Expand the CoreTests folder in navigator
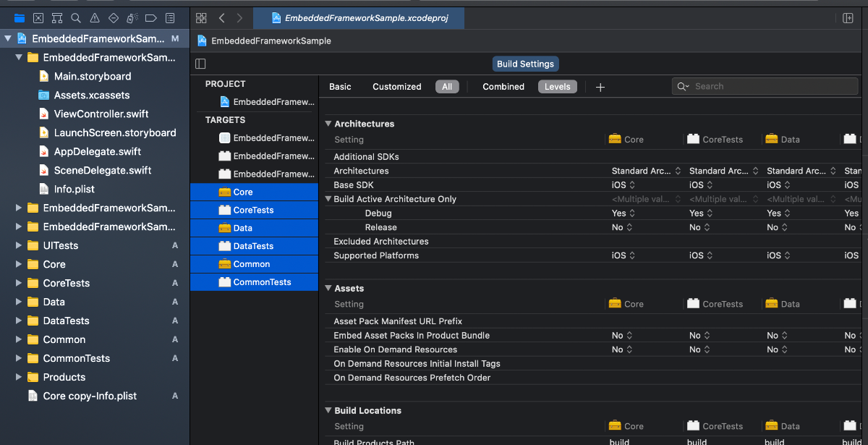The width and height of the screenshot is (868, 445). [x=19, y=283]
